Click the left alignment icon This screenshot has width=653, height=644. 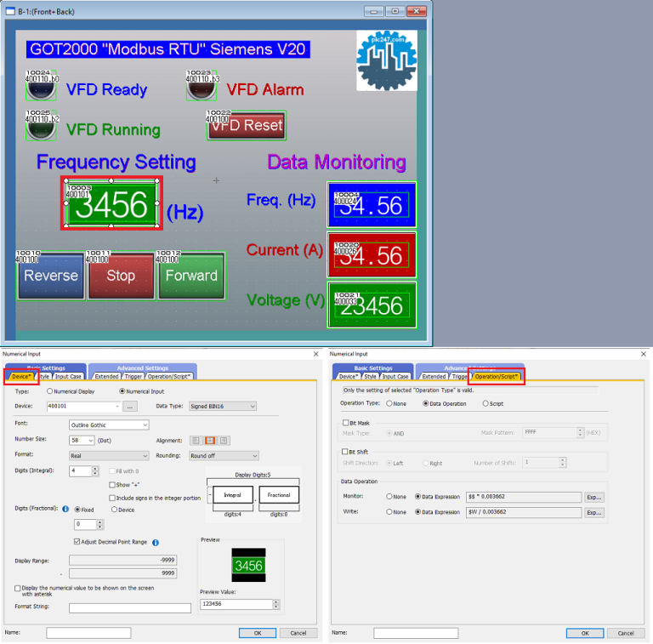[x=196, y=441]
